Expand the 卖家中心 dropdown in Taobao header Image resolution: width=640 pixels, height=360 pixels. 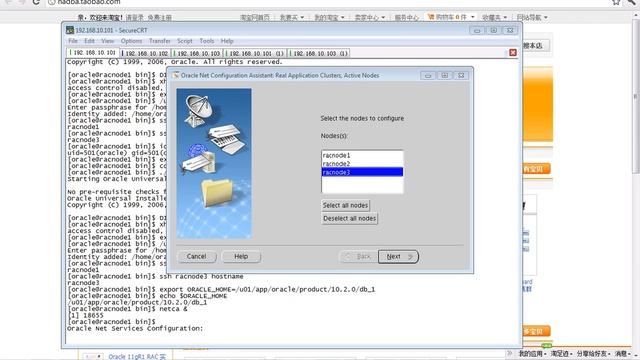[x=369, y=17]
